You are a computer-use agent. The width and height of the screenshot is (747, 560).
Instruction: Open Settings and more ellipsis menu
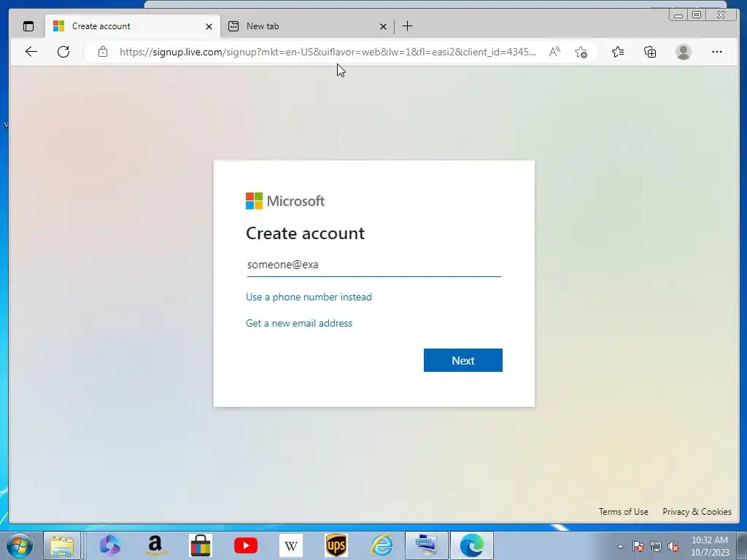click(x=716, y=52)
